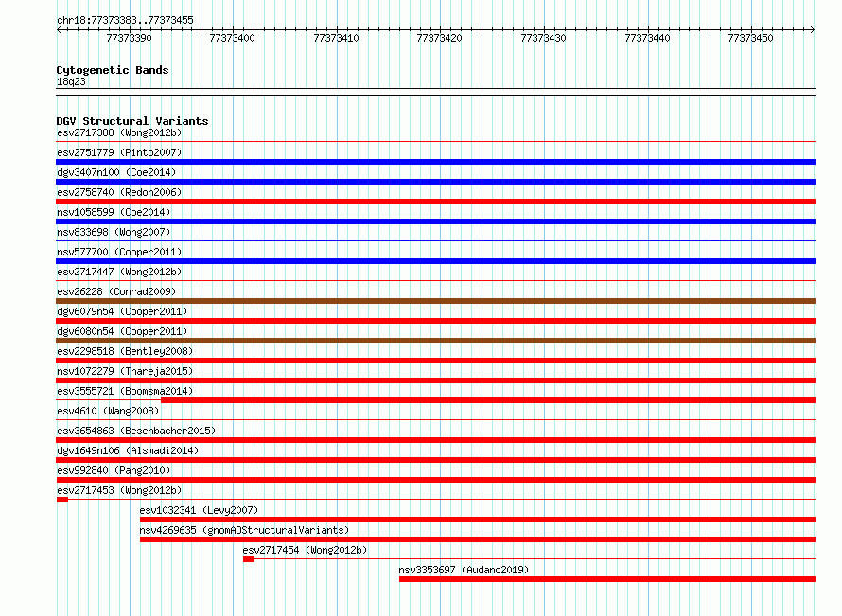Click the esv3555721 (Boomsma2014) label
This screenshot has width=842, height=616.
click(125, 391)
